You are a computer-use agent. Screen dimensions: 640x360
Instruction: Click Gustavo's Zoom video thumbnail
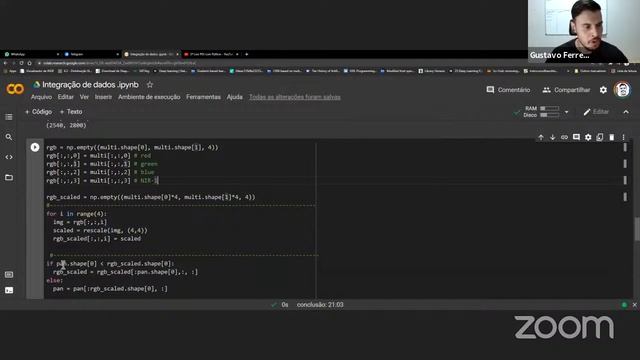click(584, 31)
